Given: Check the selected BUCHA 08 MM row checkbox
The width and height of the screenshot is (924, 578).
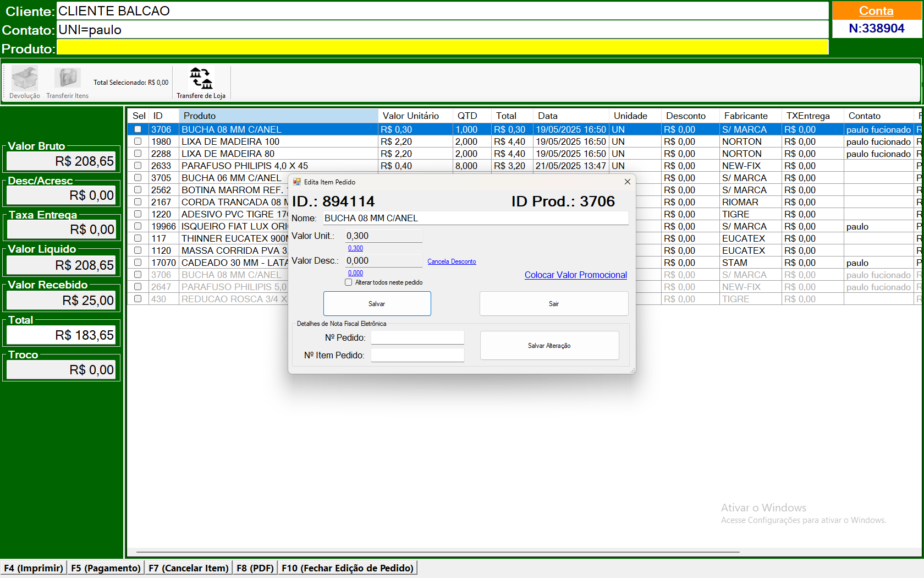Looking at the screenshot, I should coord(138,129).
